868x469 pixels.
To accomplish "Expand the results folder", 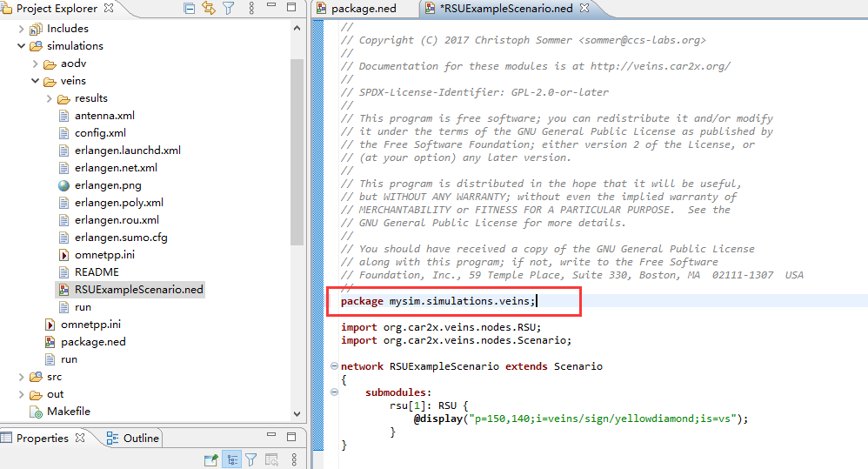I will point(49,98).
